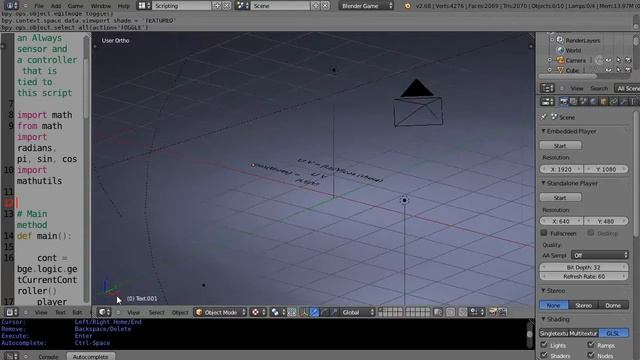The image size is (640, 360).
Task: Open the outliner Search menu
Action: pyautogui.click(x=599, y=88)
